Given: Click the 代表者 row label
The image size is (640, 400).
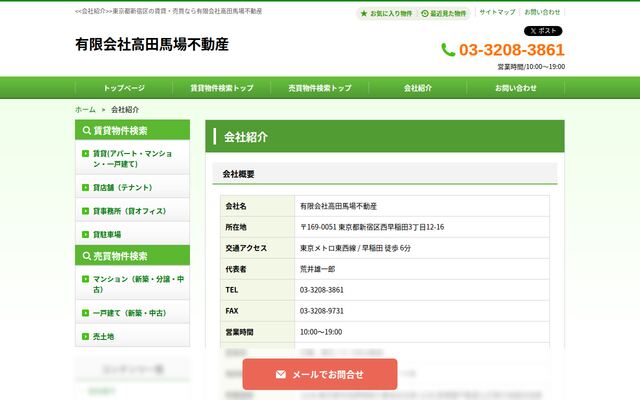Looking at the screenshot, I should [258, 269].
